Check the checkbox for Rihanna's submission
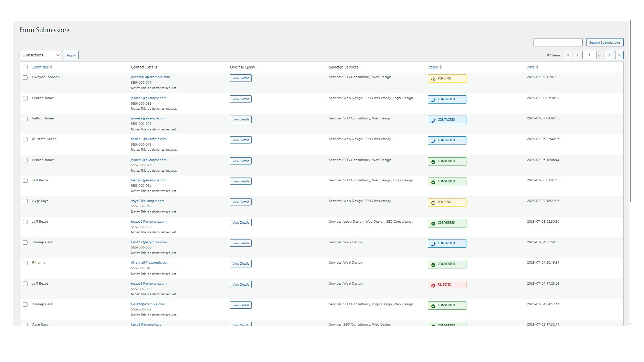644x362 pixels. (25, 263)
